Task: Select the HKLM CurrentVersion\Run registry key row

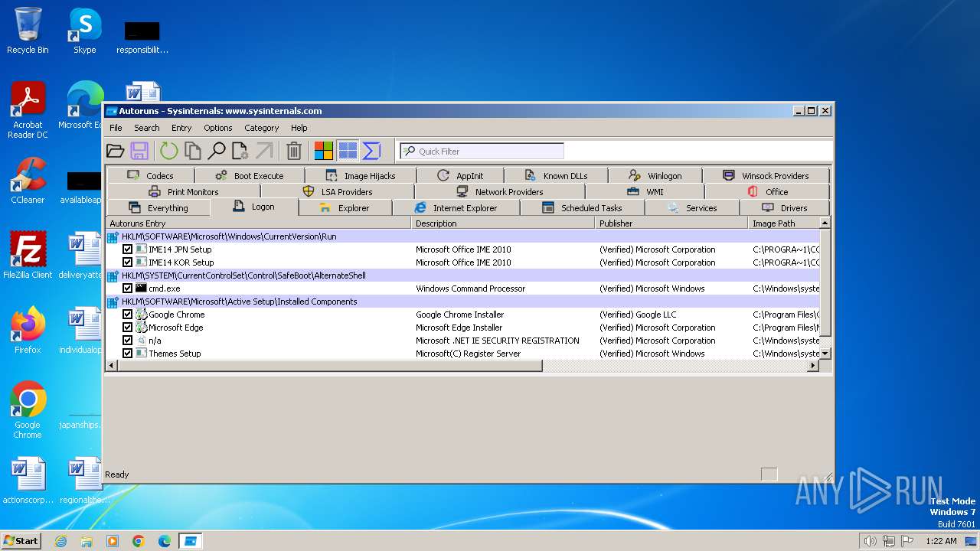Action: pyautogui.click(x=462, y=236)
